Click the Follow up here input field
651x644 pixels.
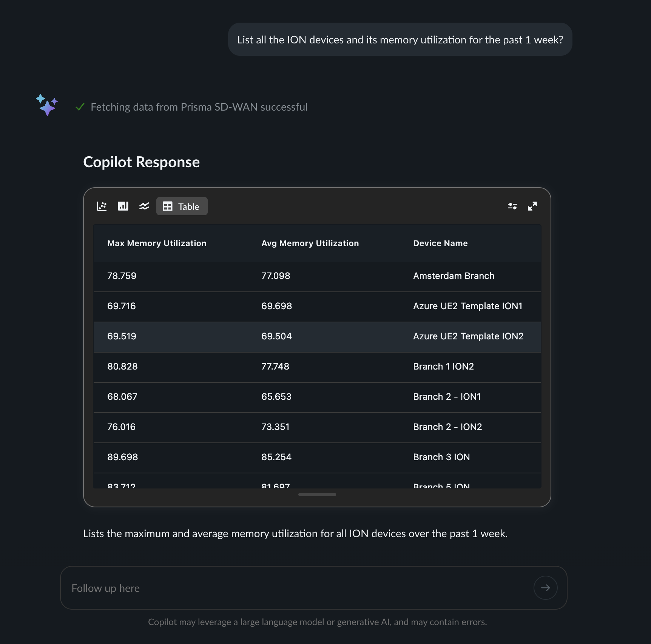[x=295, y=588]
